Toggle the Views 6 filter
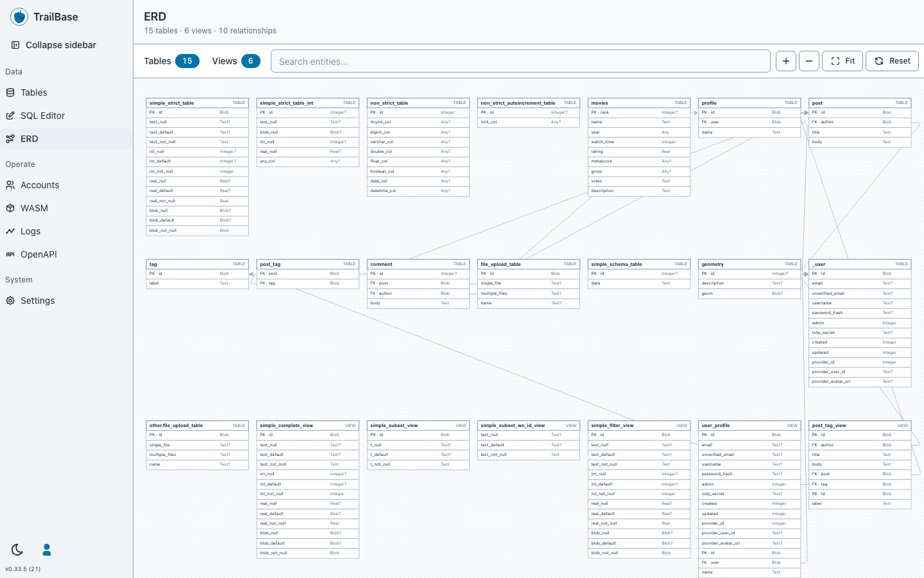 click(236, 61)
